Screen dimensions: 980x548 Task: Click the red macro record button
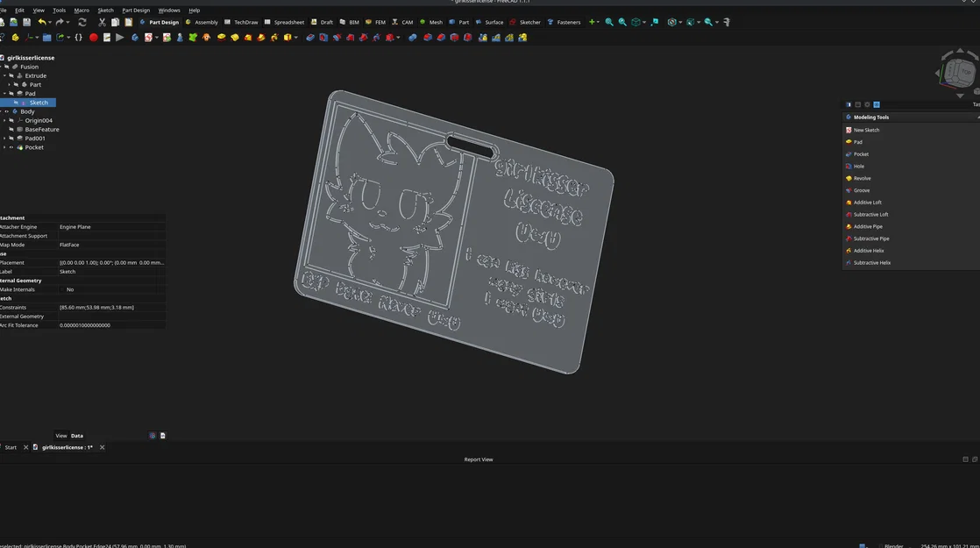point(94,38)
